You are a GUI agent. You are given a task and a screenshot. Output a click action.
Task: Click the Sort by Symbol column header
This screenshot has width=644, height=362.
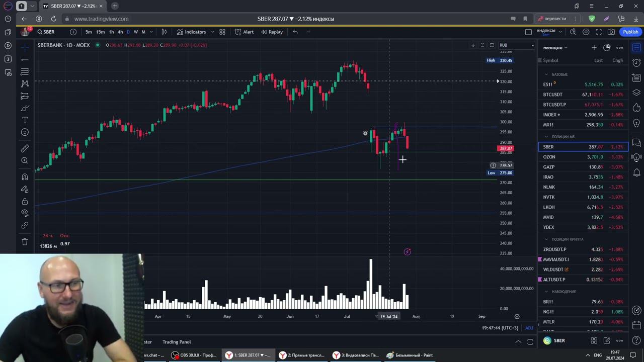pos(550,60)
